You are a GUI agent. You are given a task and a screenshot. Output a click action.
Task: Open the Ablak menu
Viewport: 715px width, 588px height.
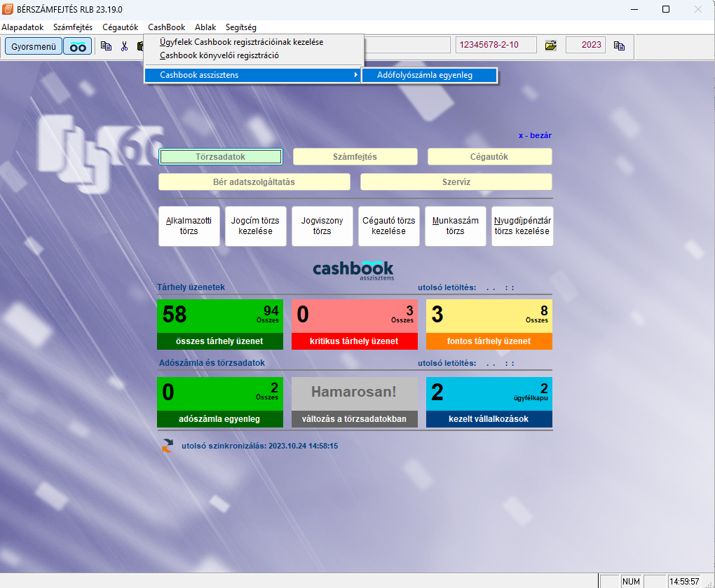[205, 27]
